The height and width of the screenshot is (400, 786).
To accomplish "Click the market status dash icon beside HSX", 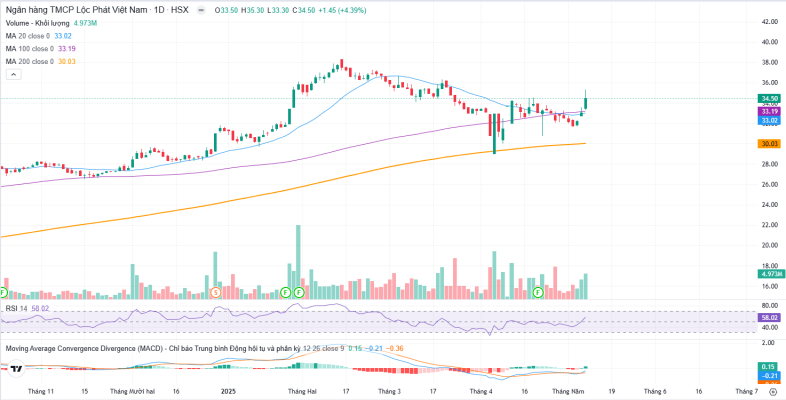I will click(201, 11).
